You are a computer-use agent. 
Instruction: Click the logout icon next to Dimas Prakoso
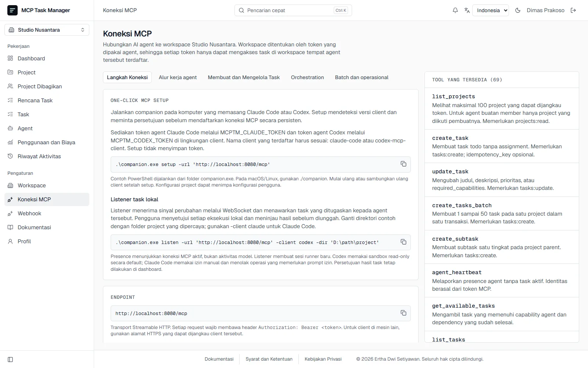click(573, 10)
